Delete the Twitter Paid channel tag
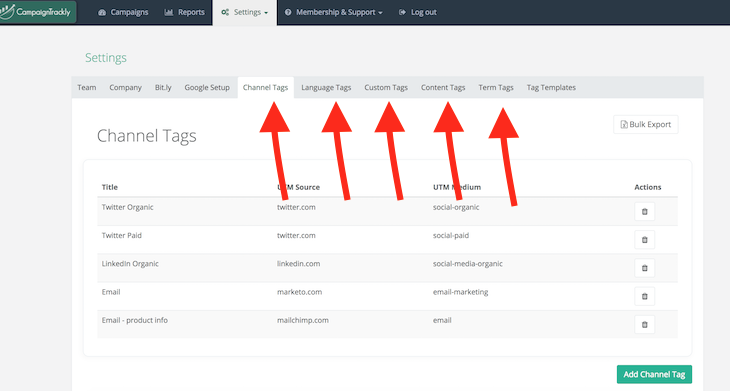This screenshot has width=730, height=391. tap(644, 240)
